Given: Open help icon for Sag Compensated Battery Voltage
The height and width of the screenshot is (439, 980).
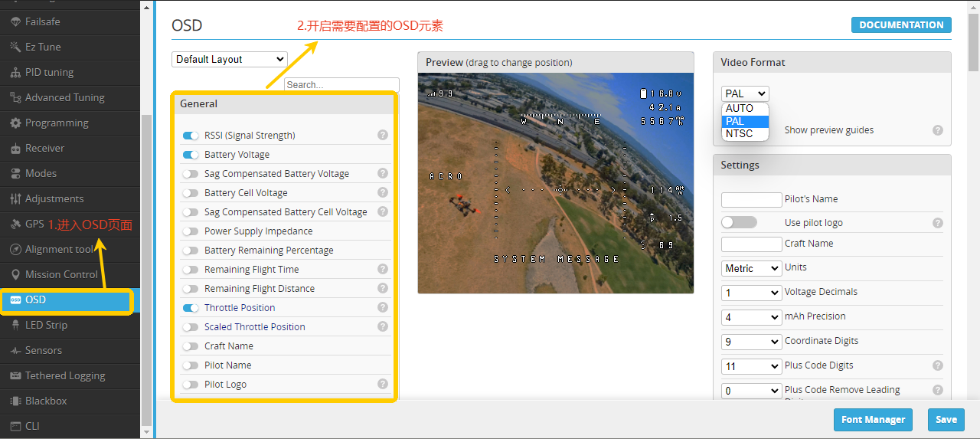Looking at the screenshot, I should tap(383, 173).
